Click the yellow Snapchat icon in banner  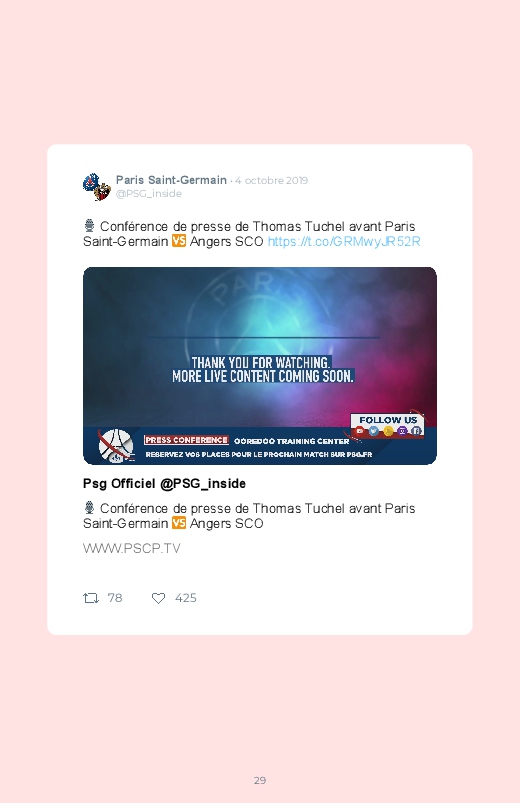coord(388,431)
